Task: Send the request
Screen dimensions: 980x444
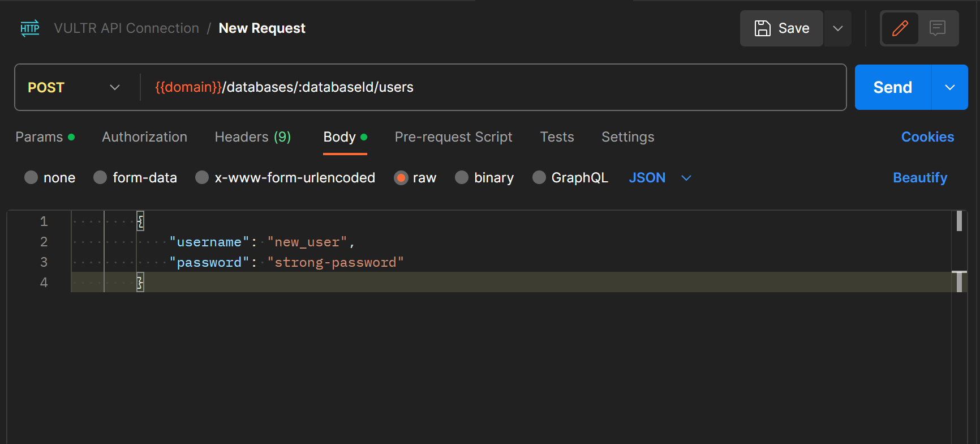Action: (x=893, y=87)
